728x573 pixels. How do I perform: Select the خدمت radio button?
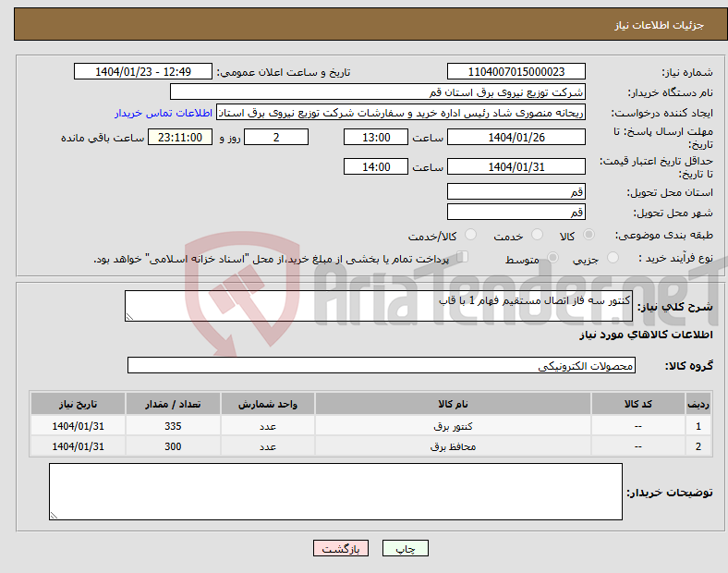tap(537, 235)
